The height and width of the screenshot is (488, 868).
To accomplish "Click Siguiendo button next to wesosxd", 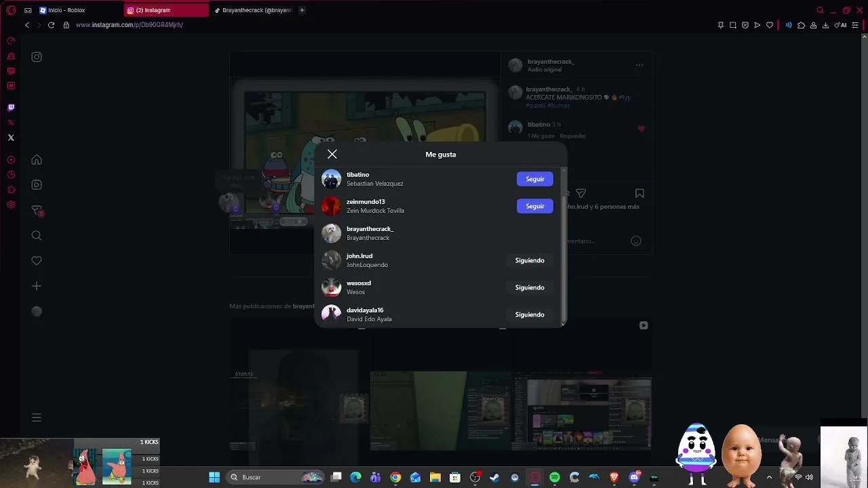I will point(530,287).
